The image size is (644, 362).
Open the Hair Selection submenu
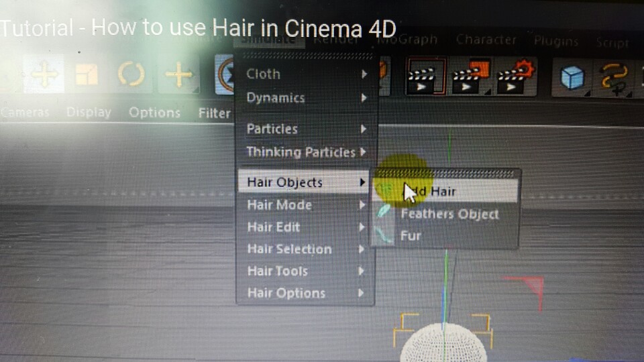point(306,249)
